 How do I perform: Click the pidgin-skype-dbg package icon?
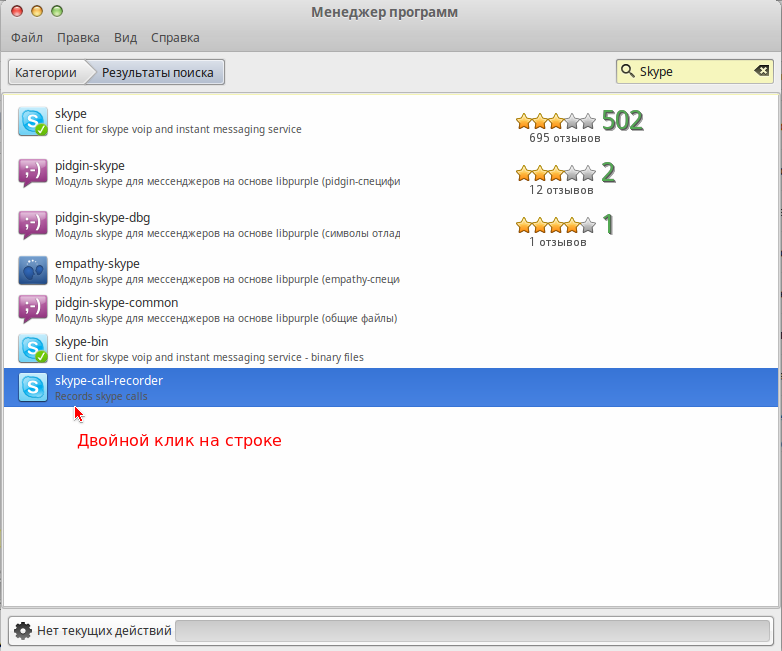click(33, 224)
